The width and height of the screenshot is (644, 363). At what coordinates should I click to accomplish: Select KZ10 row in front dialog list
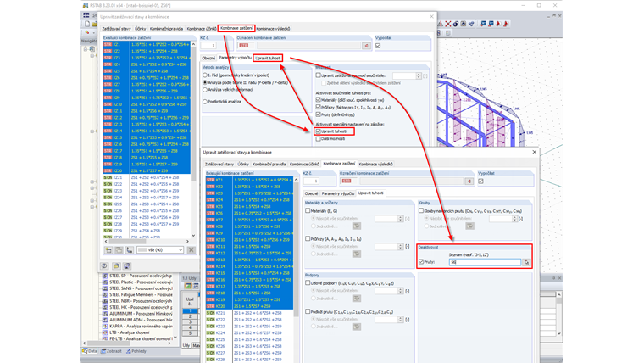(x=250, y=240)
